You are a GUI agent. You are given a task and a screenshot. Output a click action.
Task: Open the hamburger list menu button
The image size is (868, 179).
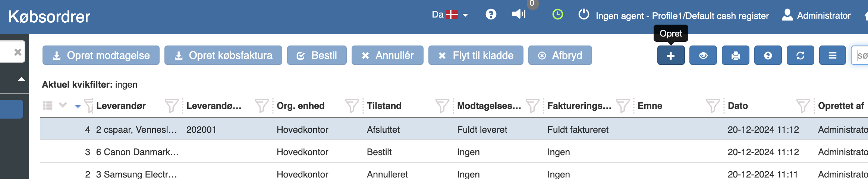pyautogui.click(x=833, y=56)
